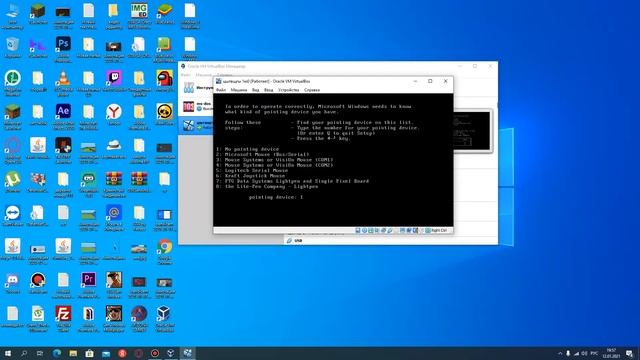
Task: Open the IMG ED desktop icon
Action: tap(139, 16)
